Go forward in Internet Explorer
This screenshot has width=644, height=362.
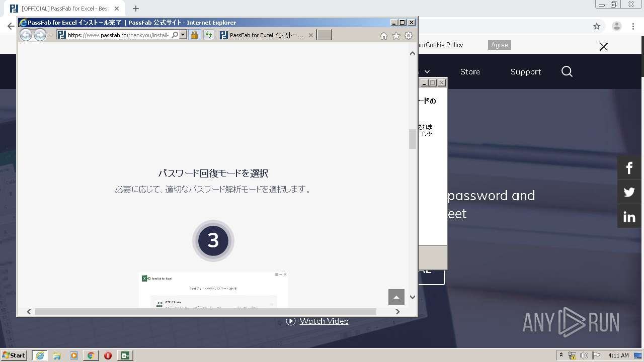[x=40, y=35]
